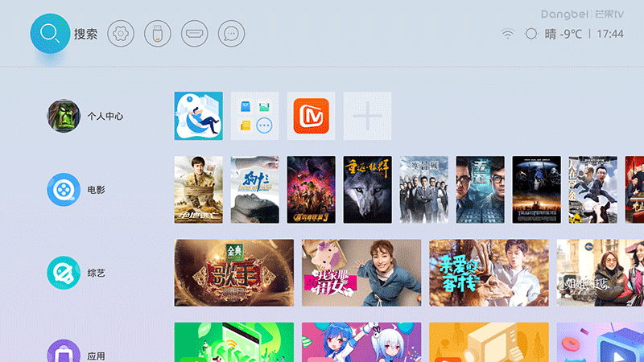The width and height of the screenshot is (644, 362).
Task: Select the 综艺 category icon
Action: [64, 273]
